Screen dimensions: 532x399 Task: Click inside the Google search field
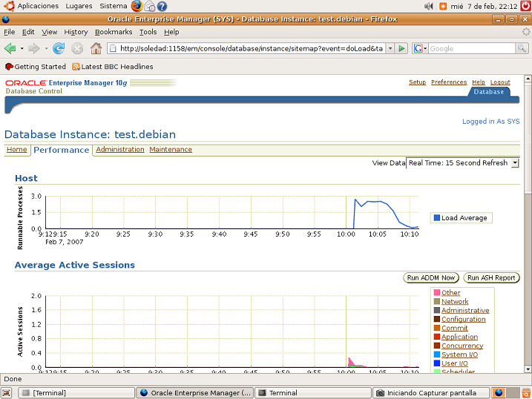[x=471, y=48]
